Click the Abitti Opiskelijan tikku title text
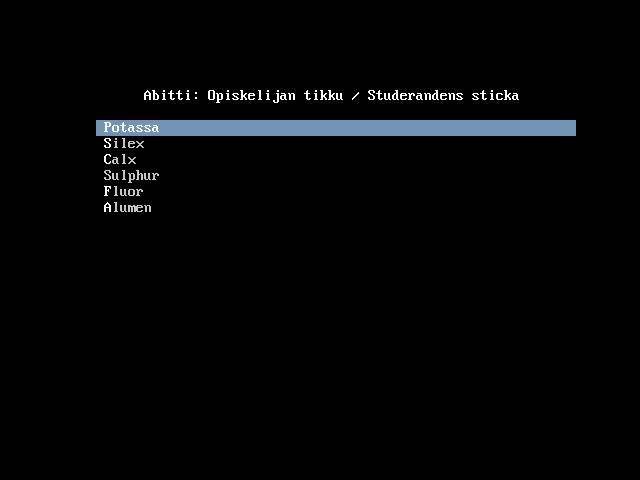Viewport: 640px width, 480px height. [243, 96]
